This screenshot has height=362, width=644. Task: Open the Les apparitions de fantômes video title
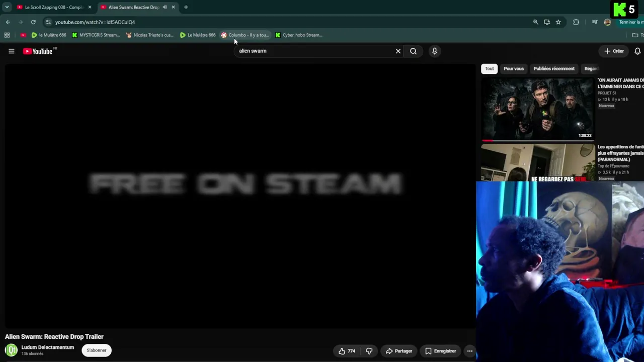(x=620, y=153)
